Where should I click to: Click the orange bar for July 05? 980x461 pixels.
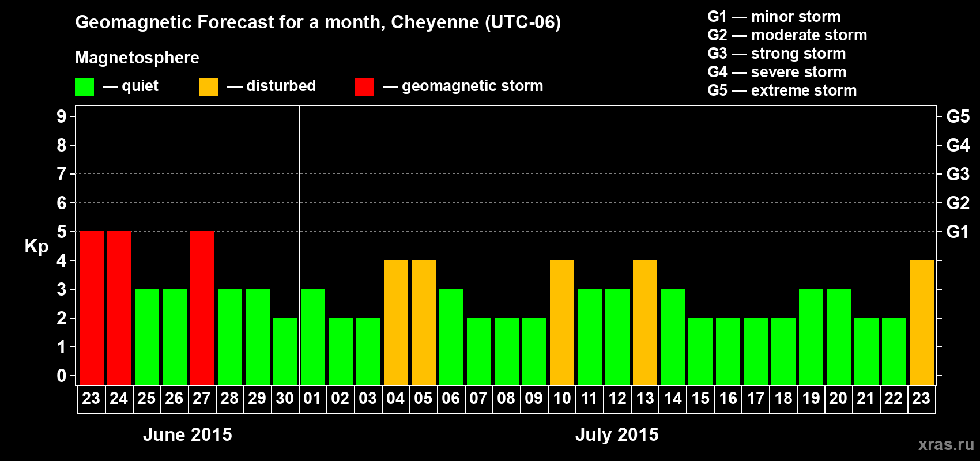(424, 323)
